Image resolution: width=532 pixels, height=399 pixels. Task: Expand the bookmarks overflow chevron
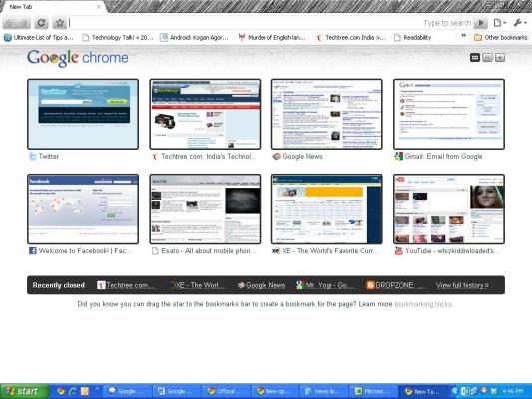464,36
